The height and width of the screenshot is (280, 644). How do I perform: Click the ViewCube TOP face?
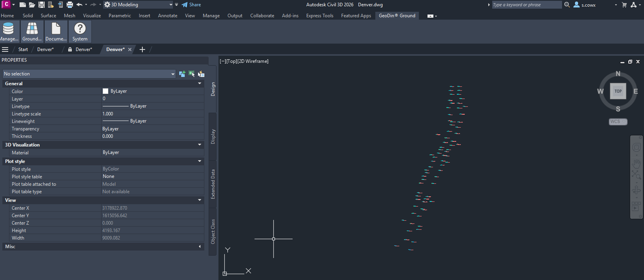click(x=618, y=91)
